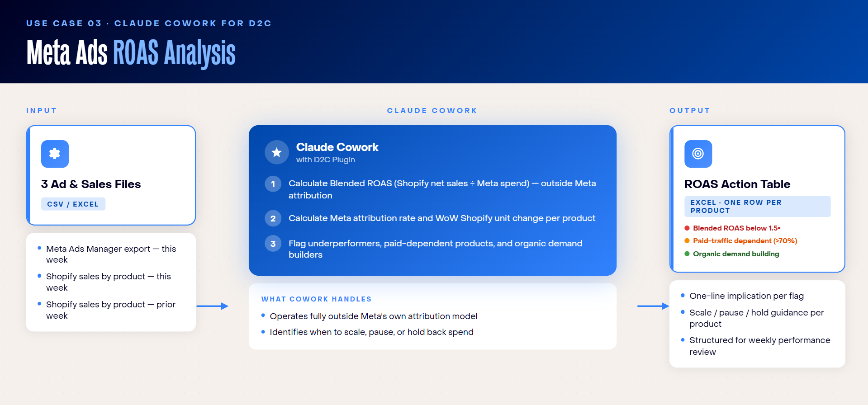The width and height of the screenshot is (868, 405).
Task: Click 'Identifies when to scale, pause, or hold back spend'
Action: tap(372, 332)
